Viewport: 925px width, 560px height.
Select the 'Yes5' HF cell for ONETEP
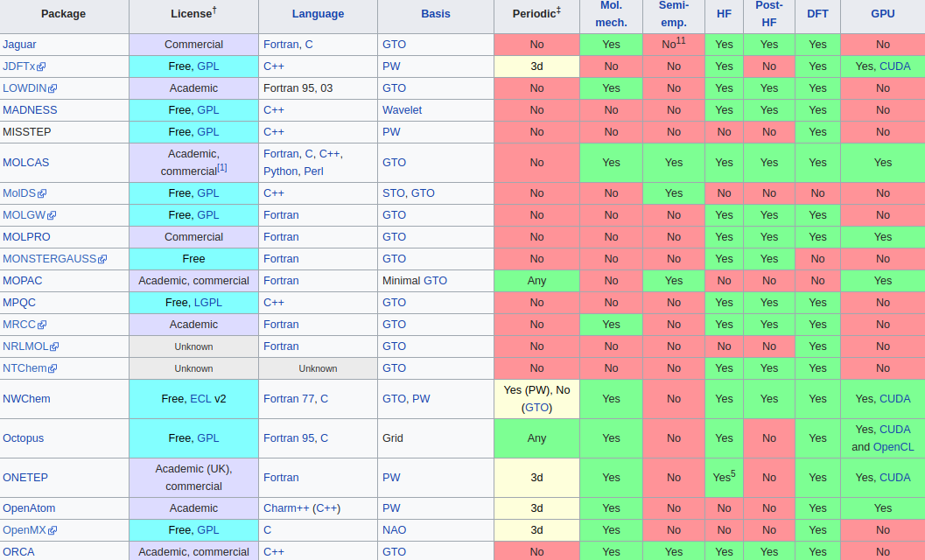[724, 478]
